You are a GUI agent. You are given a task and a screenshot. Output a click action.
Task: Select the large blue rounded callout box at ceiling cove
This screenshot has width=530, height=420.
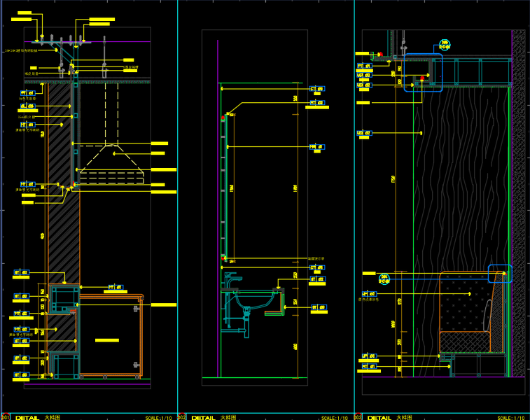423,72
